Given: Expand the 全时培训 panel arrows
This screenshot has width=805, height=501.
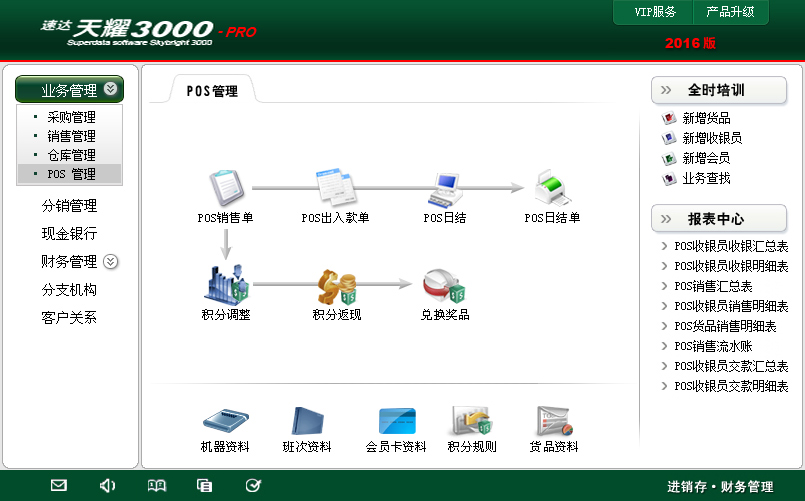Looking at the screenshot, I should point(666,90).
